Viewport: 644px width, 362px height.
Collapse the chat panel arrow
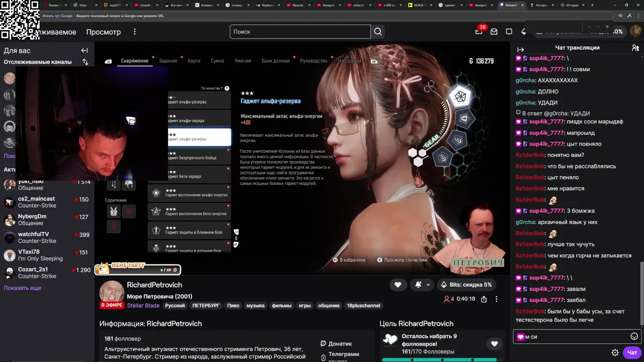pos(521,49)
